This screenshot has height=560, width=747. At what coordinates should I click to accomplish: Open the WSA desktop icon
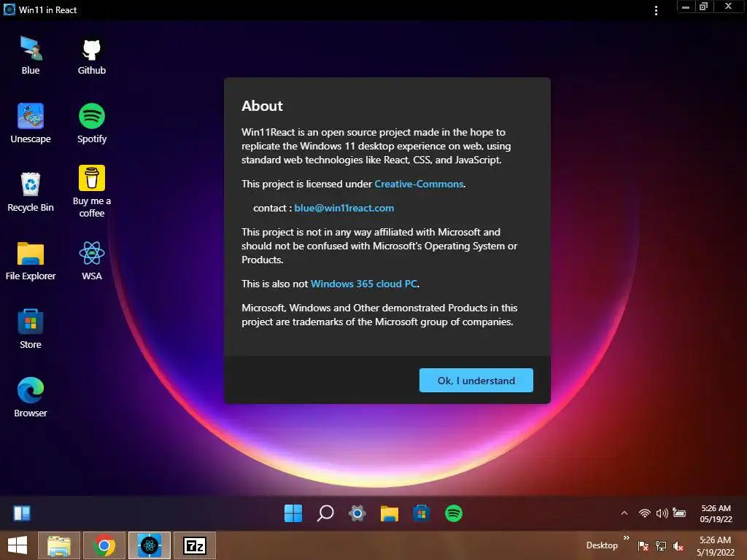pyautogui.click(x=91, y=261)
